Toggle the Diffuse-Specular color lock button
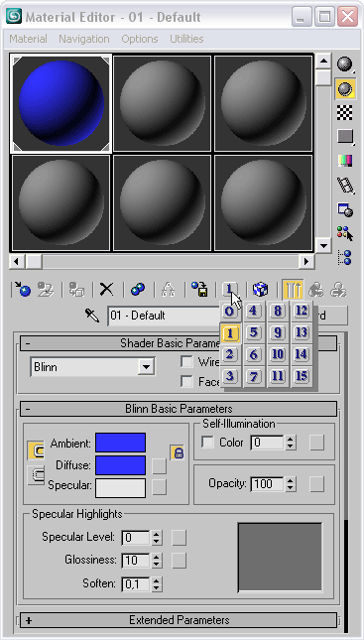Screen dimensions: 364x640 click(x=36, y=476)
